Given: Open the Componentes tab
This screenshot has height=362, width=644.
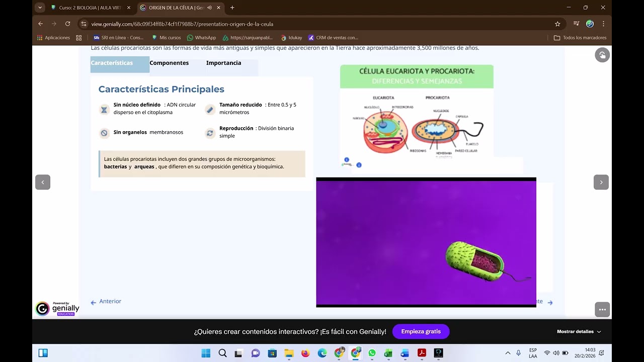Looking at the screenshot, I should (169, 63).
